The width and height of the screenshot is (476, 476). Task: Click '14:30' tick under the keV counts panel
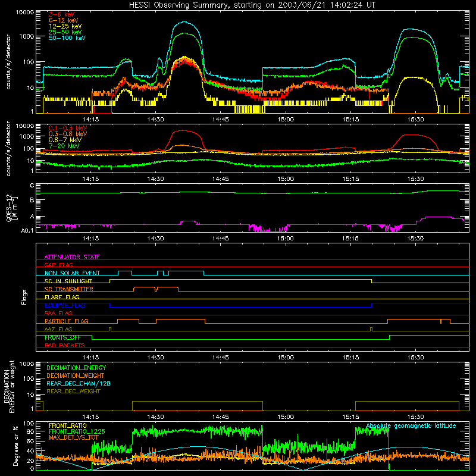[x=155, y=120]
